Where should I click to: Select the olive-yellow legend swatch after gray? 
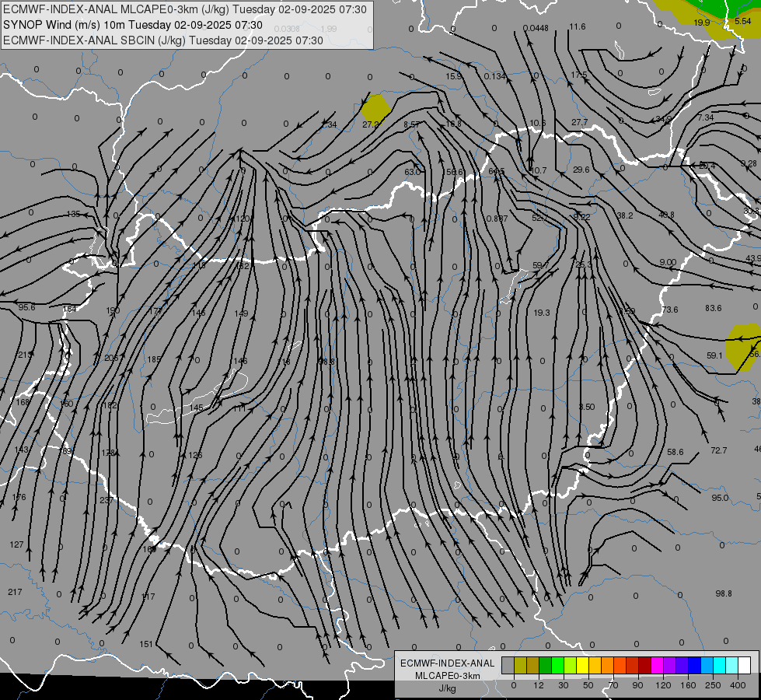pos(520,665)
